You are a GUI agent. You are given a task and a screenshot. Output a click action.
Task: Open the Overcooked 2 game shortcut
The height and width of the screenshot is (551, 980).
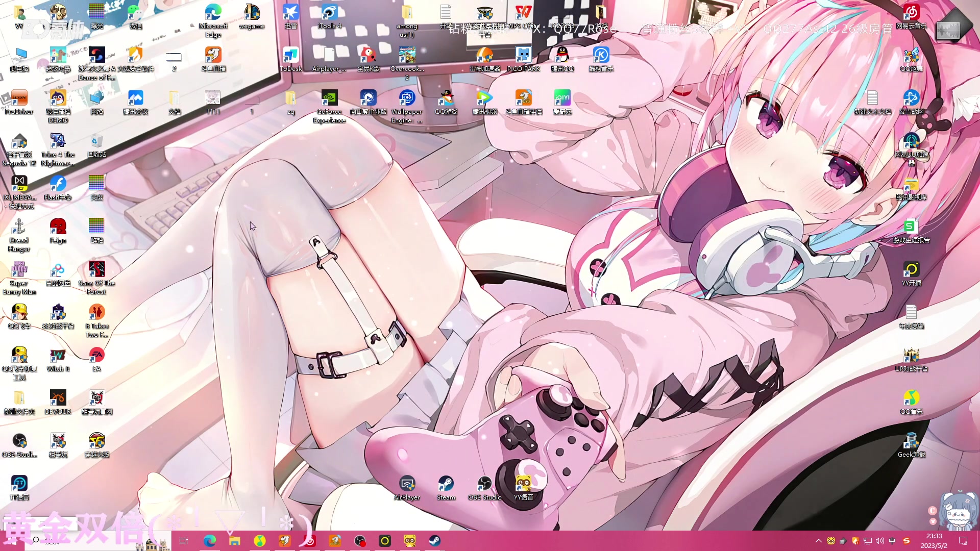click(407, 63)
